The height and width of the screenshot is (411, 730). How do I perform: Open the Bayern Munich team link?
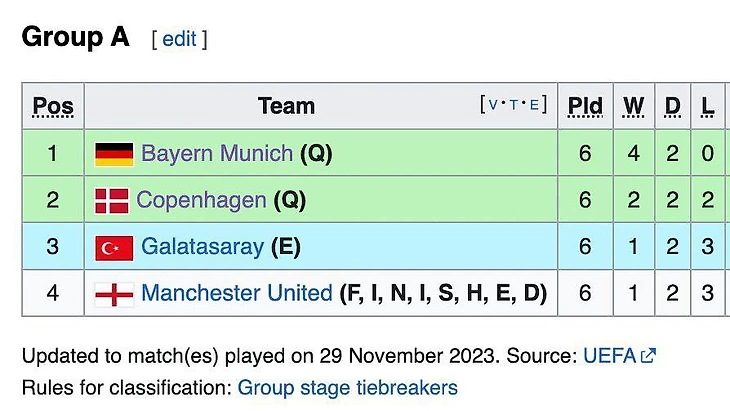click(217, 154)
